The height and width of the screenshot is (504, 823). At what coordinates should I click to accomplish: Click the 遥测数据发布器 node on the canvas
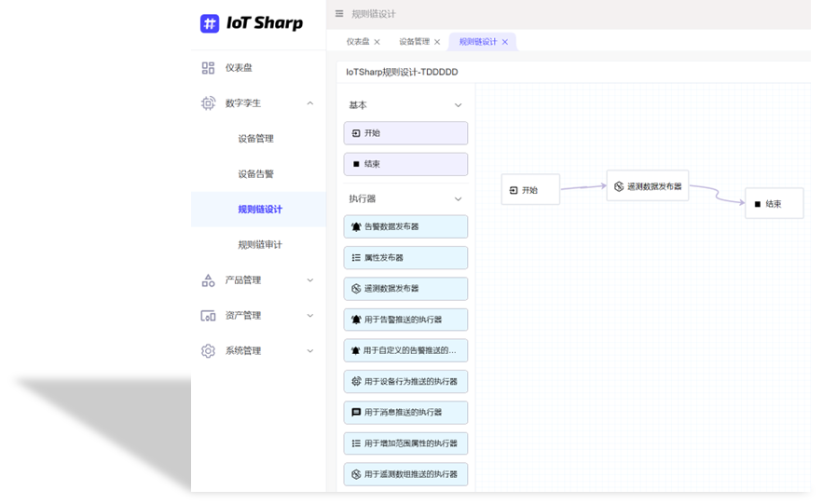pos(648,185)
